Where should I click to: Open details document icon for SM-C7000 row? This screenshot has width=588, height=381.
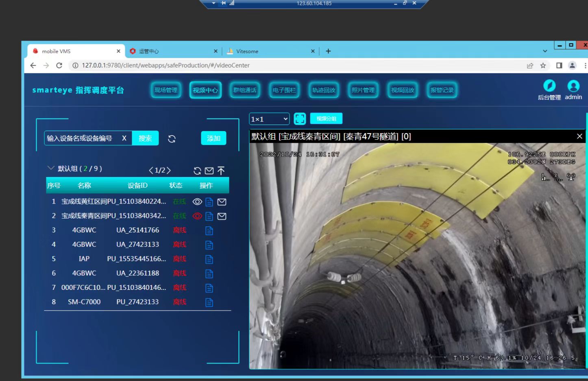click(209, 302)
